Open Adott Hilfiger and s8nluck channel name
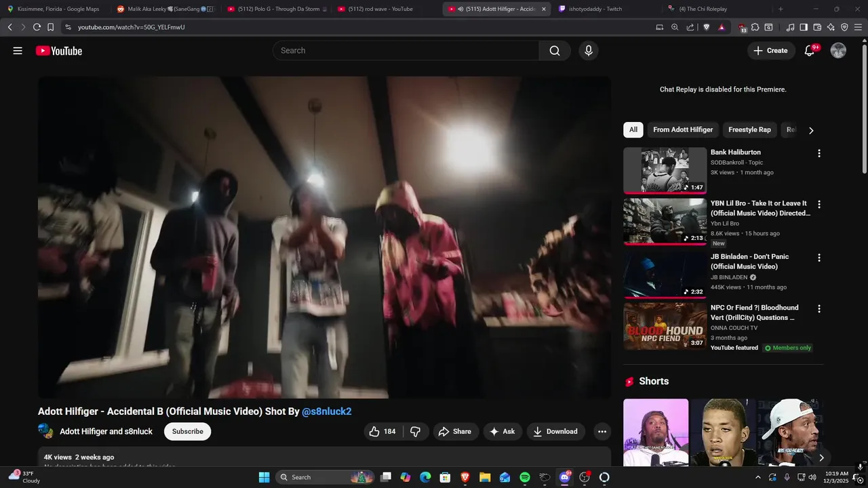The image size is (868, 488). click(x=106, y=432)
